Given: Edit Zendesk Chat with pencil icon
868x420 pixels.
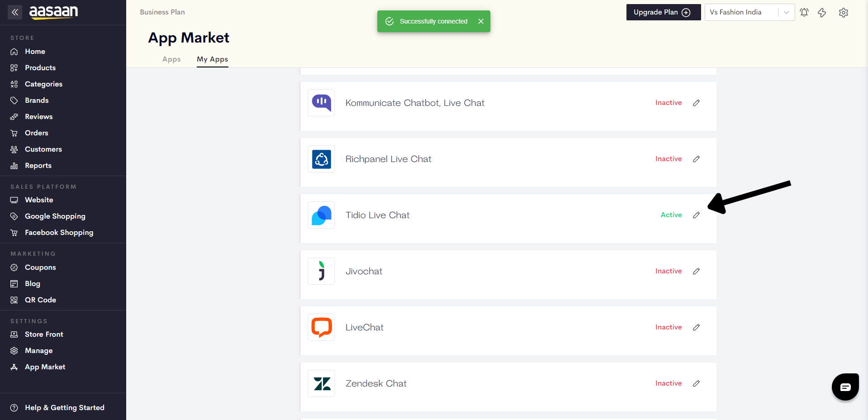Looking at the screenshot, I should 696,383.
